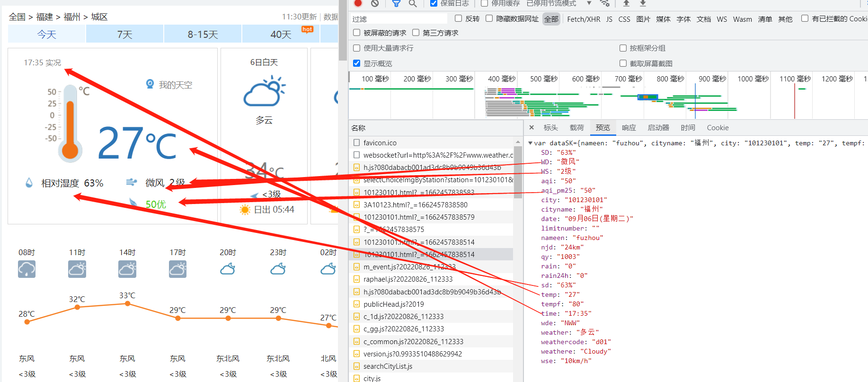This screenshot has height=382, width=868.
Task: Click the wind icon beside 微风
Action: pos(132,182)
